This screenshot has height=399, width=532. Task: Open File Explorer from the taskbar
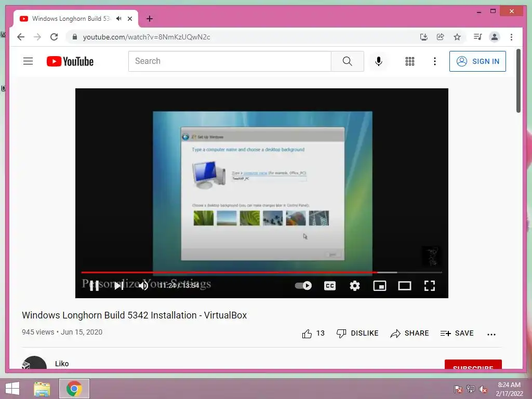pyautogui.click(x=42, y=389)
